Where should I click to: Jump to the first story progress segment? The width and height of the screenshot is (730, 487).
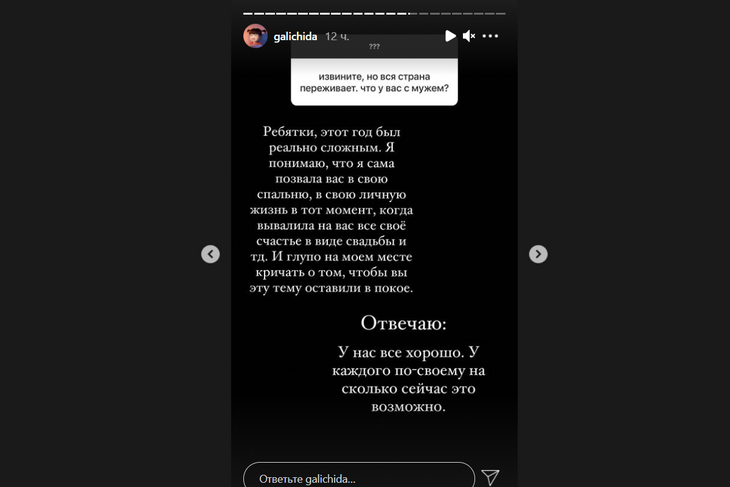(x=248, y=14)
